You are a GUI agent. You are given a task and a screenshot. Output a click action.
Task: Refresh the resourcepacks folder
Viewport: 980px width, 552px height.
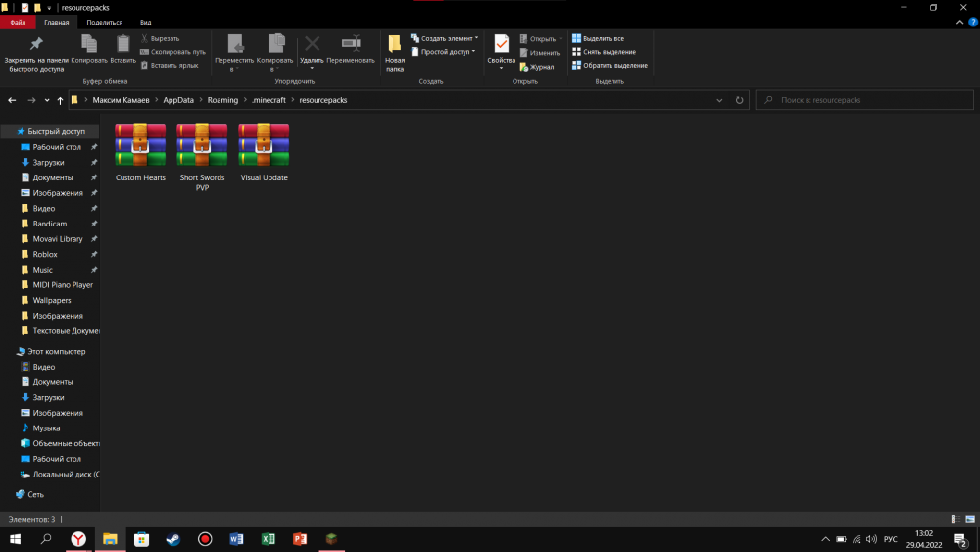click(739, 100)
